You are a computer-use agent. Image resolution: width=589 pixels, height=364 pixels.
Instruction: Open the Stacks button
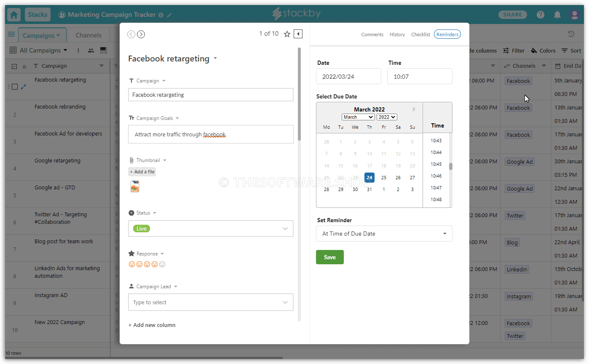(37, 15)
